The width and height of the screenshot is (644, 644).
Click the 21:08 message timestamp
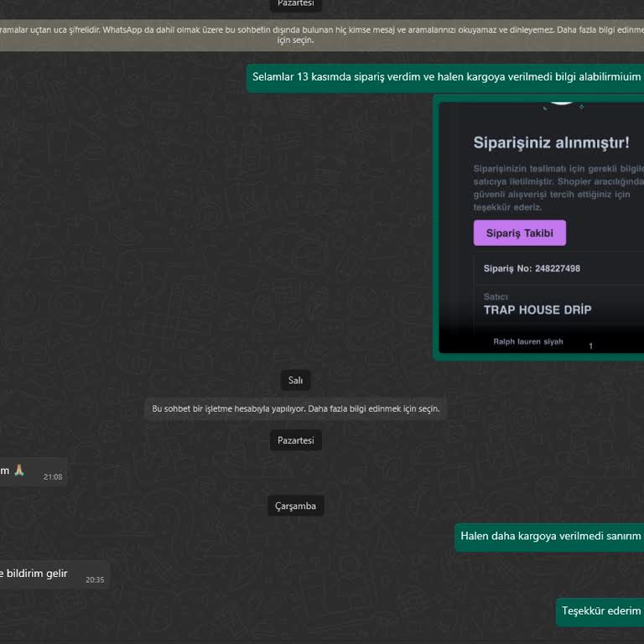pyautogui.click(x=53, y=477)
